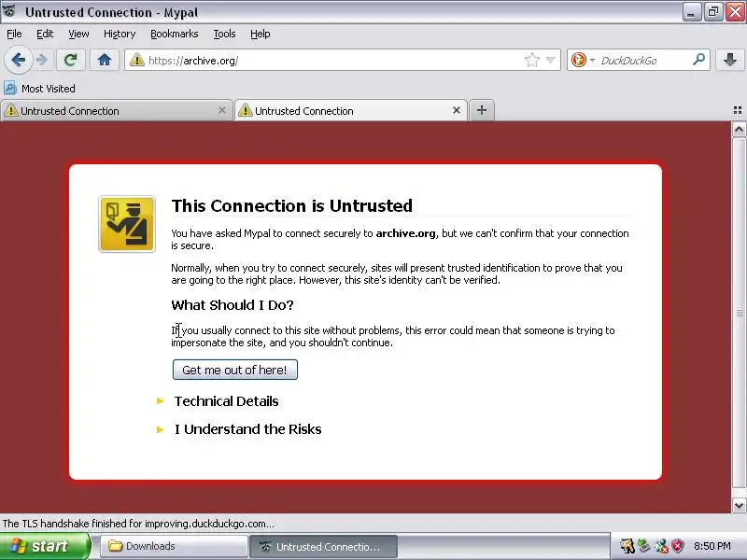Open the Help menu
747x560 pixels.
[261, 34]
